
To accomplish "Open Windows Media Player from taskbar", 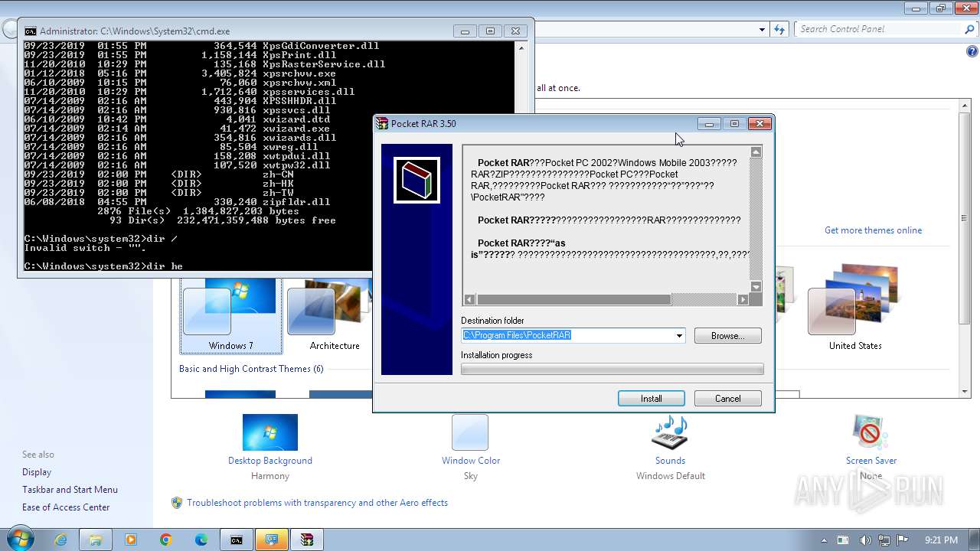I will (x=131, y=540).
